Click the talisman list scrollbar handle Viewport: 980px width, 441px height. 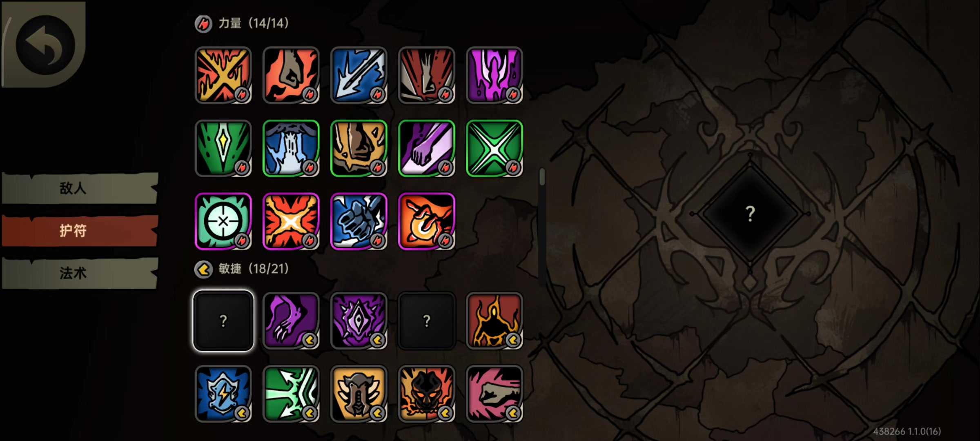coord(542,176)
